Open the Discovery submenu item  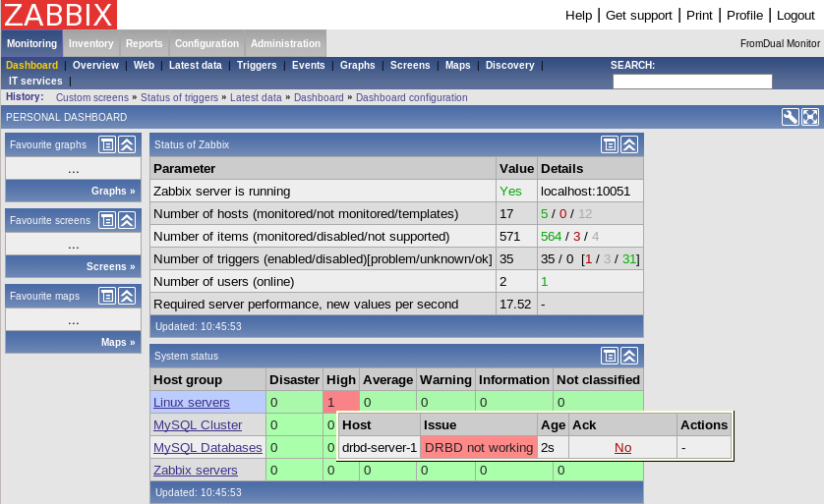click(509, 65)
